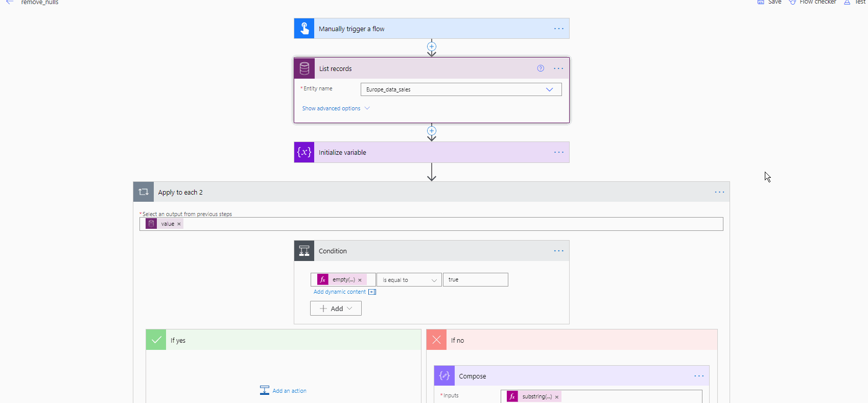
Task: Collapse the List records card header
Action: [432, 68]
